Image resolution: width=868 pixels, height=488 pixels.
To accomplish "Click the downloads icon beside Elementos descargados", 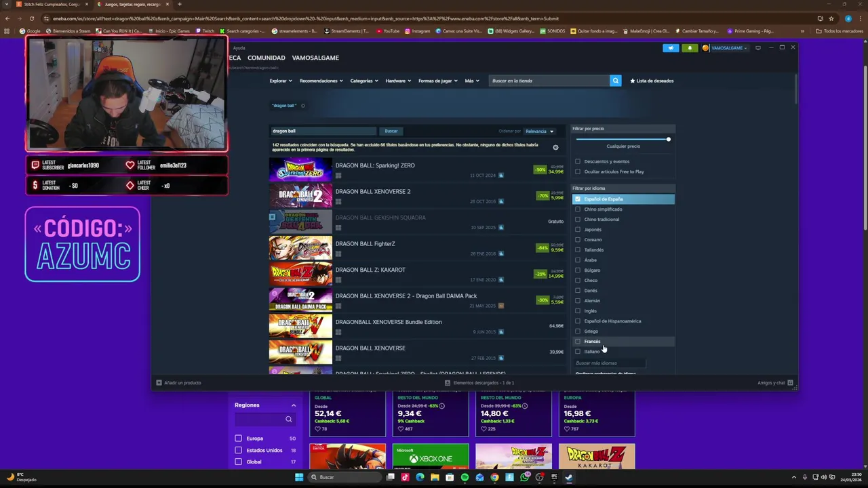I will [448, 383].
